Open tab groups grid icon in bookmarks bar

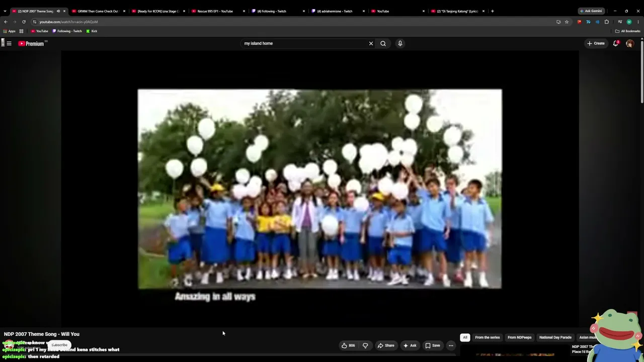click(x=21, y=31)
